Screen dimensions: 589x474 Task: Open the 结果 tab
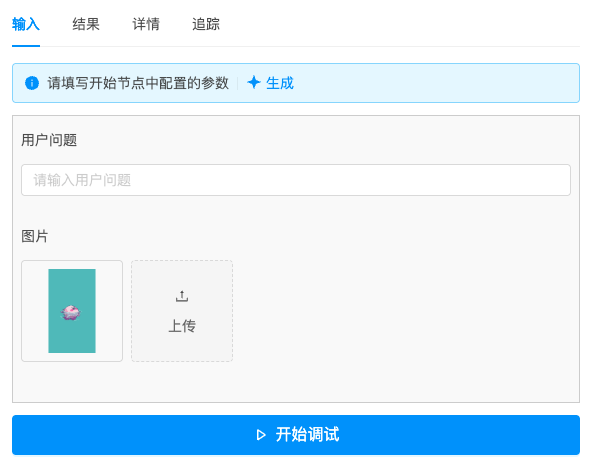[86, 24]
